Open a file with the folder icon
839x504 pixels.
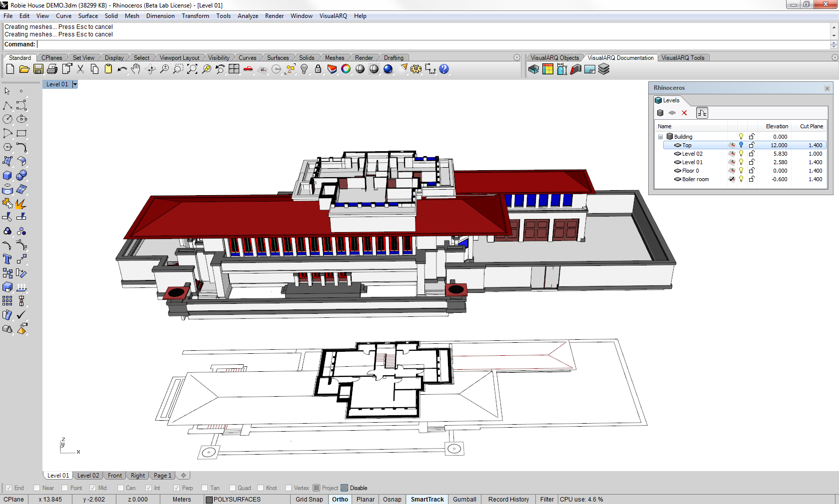24,69
